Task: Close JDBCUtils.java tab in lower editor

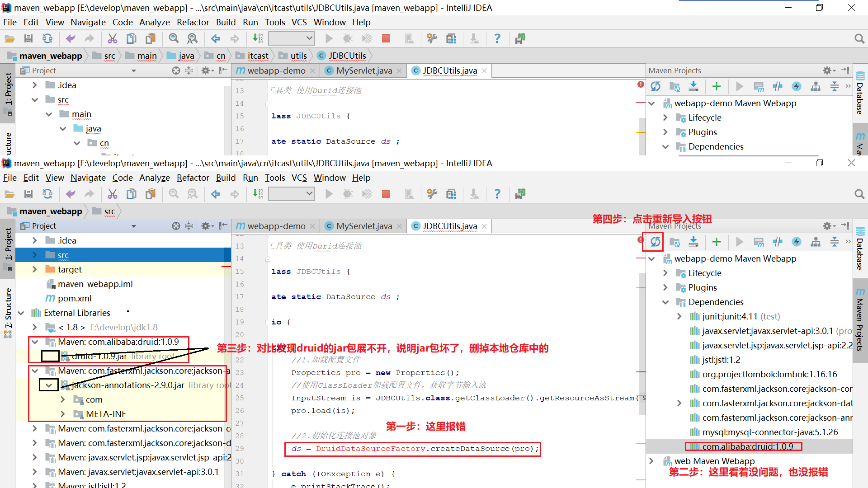Action: pyautogui.click(x=484, y=226)
